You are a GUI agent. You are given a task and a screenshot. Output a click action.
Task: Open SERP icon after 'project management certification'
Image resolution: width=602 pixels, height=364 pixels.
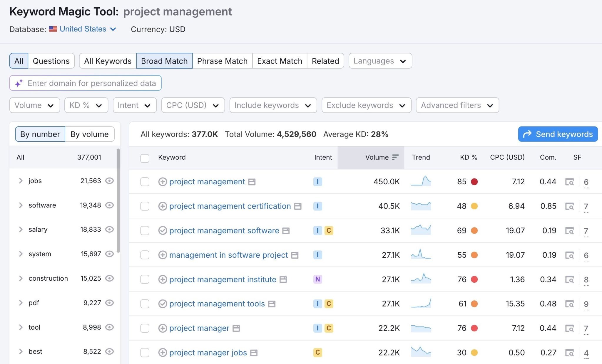coord(298,206)
